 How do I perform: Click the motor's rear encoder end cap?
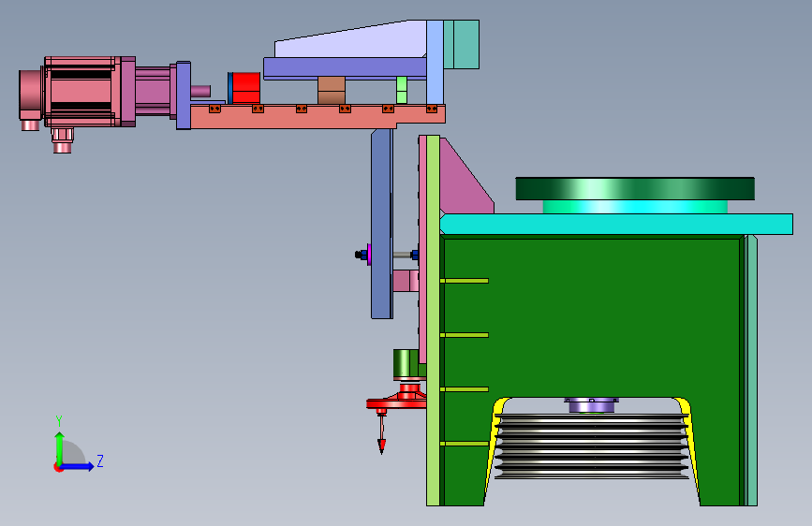[30, 95]
